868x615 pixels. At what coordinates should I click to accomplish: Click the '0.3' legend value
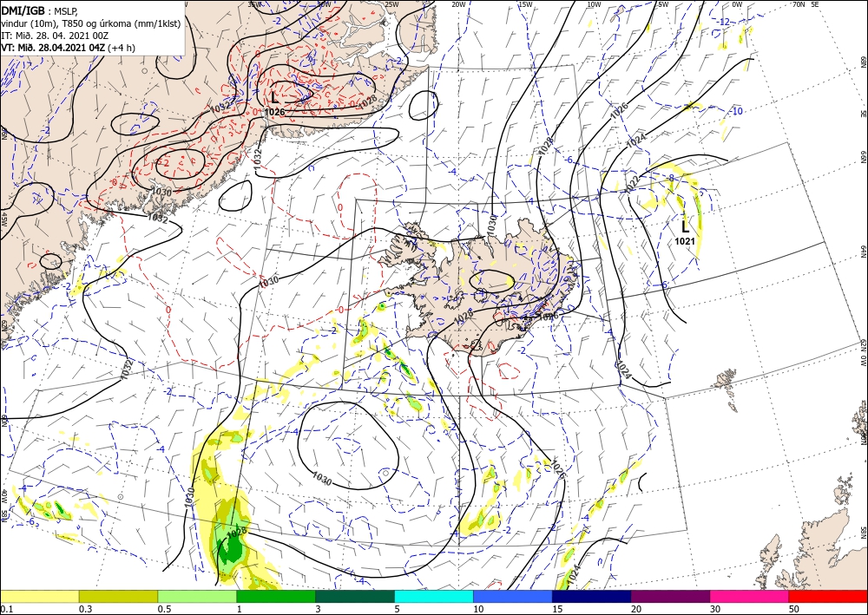[85, 609]
